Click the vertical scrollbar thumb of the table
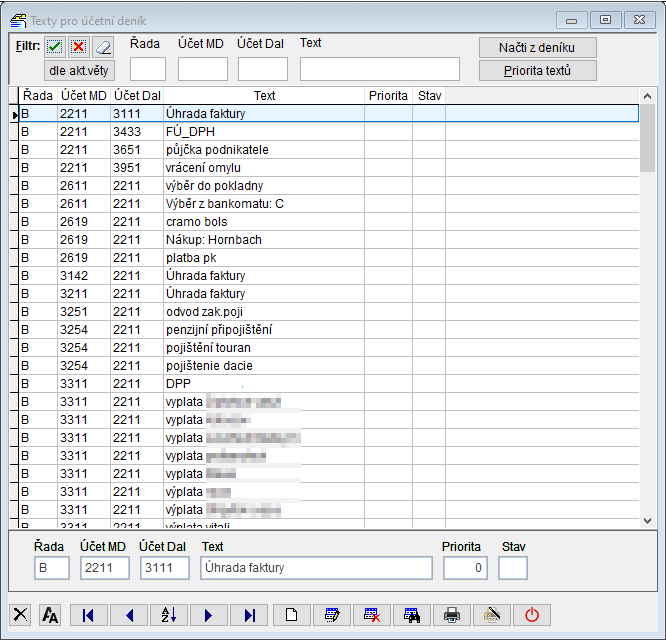The width and height of the screenshot is (666, 640). click(x=647, y=138)
